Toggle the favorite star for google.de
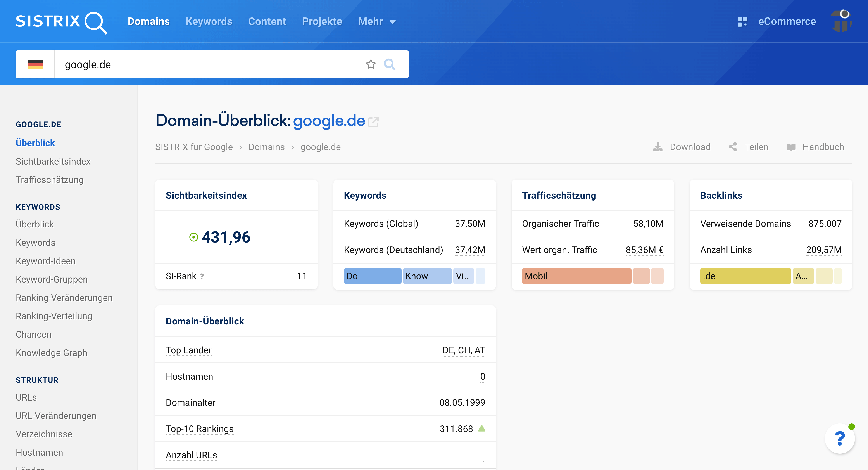This screenshot has width=868, height=470. [371, 64]
